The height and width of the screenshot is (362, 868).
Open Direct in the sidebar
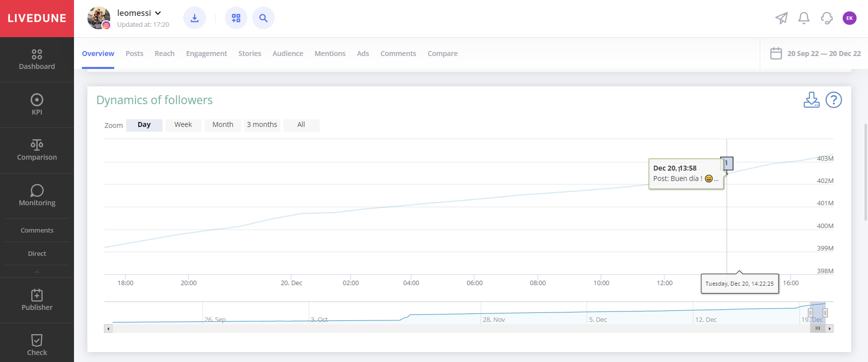(x=37, y=253)
